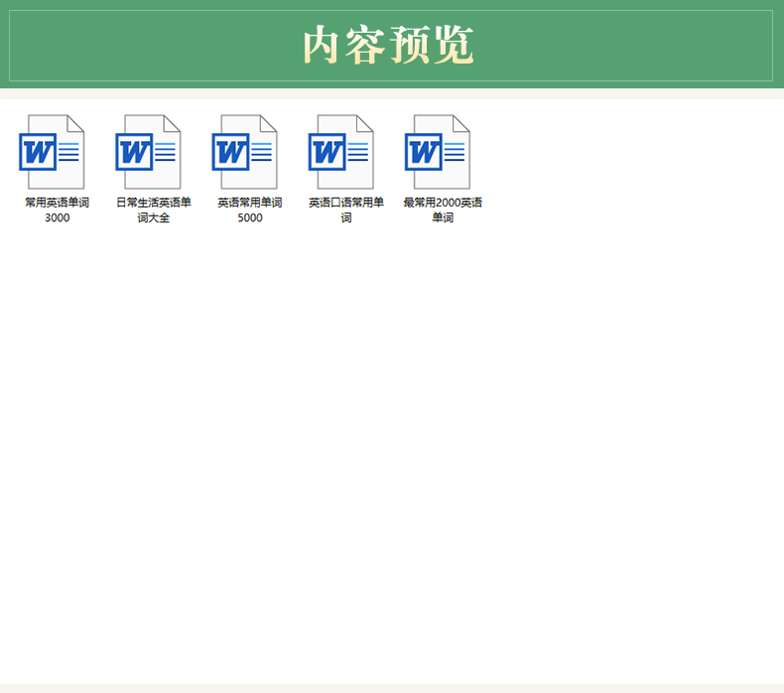Select the Word icon for 英语口语常用单词
The image size is (784, 693).
[x=341, y=152]
